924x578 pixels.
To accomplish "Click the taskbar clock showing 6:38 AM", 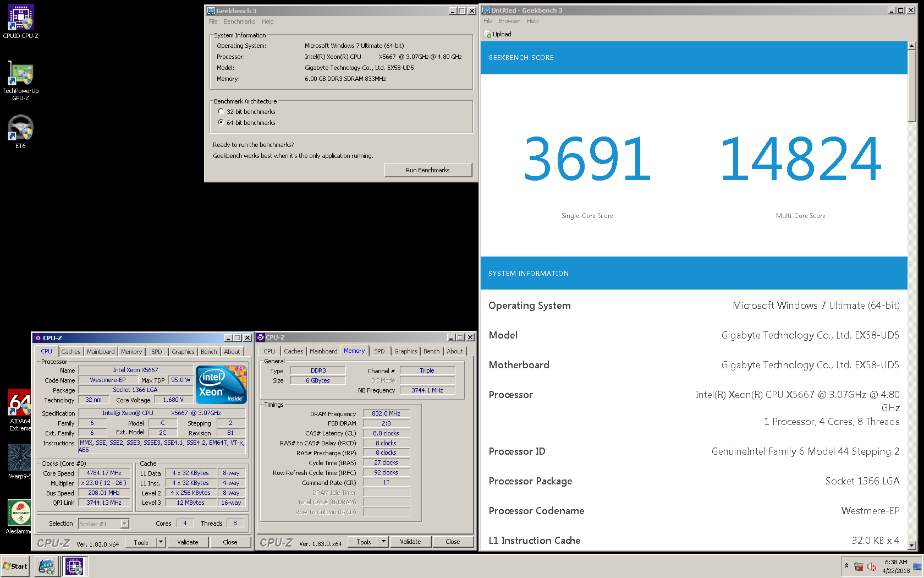I will (x=896, y=566).
